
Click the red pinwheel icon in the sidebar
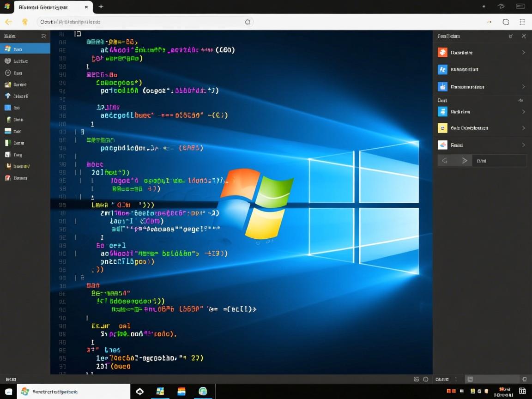[8, 178]
